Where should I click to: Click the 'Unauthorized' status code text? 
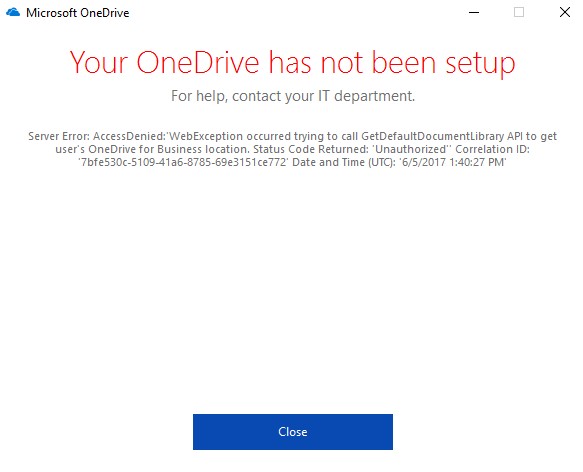coord(411,149)
